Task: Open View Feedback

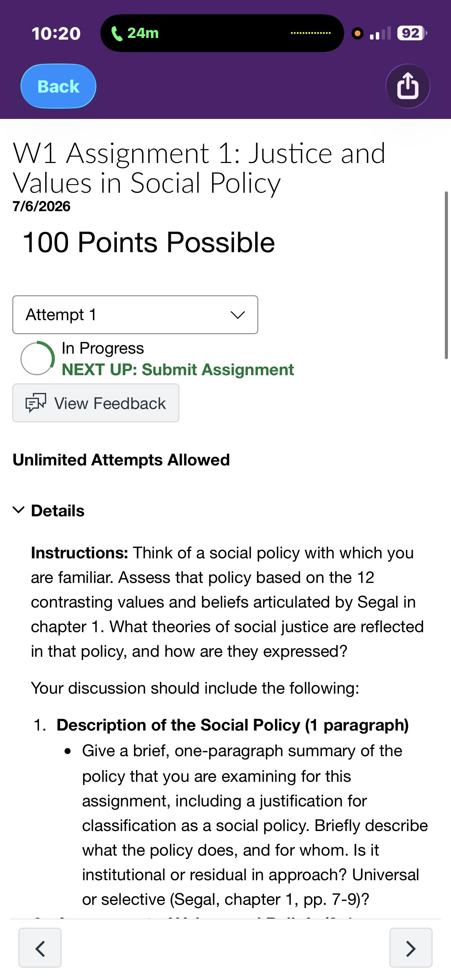Action: [96, 403]
